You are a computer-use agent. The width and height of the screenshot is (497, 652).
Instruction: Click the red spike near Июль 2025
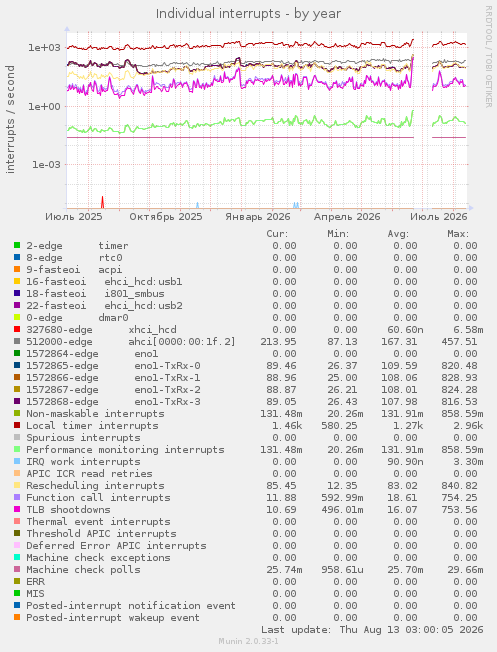click(x=102, y=202)
